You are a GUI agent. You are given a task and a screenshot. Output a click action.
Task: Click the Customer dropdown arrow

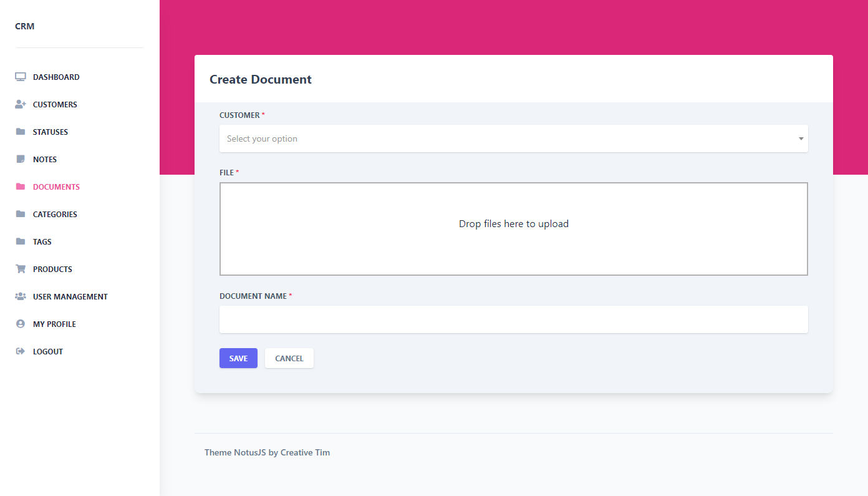(x=801, y=139)
